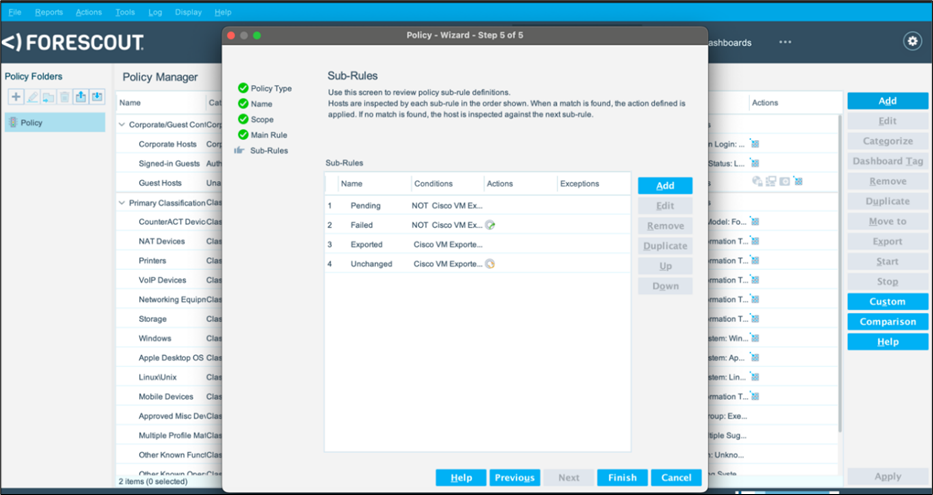This screenshot has height=495, width=933.
Task: Select the Failed sub-rule row
Action: tap(477, 225)
